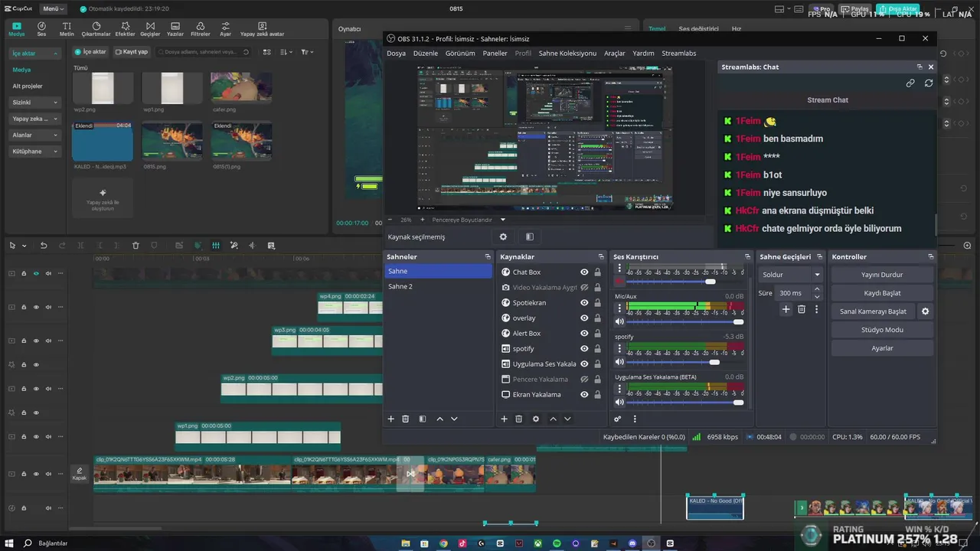Screen dimensions: 980x551
Task: Open the CapCut Menü dropdown
Action: pyautogui.click(x=53, y=9)
